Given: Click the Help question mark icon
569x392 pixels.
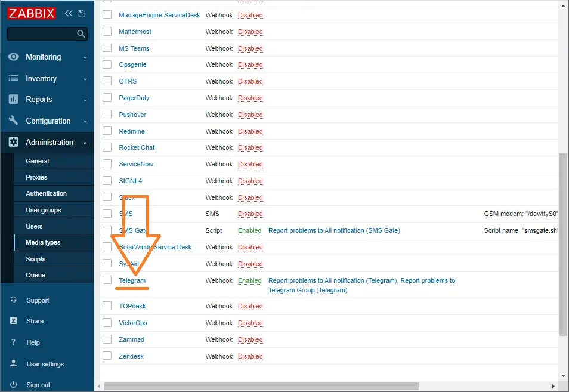Looking at the screenshot, I should click(14, 342).
